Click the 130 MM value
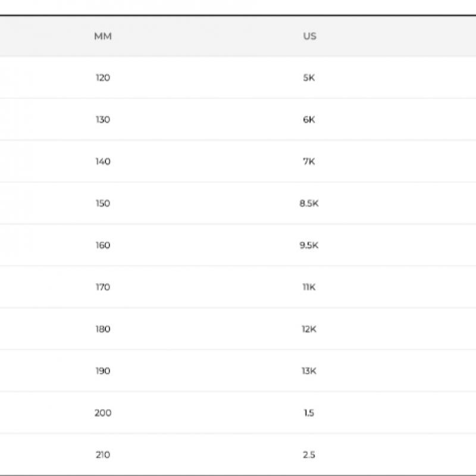 tap(103, 120)
